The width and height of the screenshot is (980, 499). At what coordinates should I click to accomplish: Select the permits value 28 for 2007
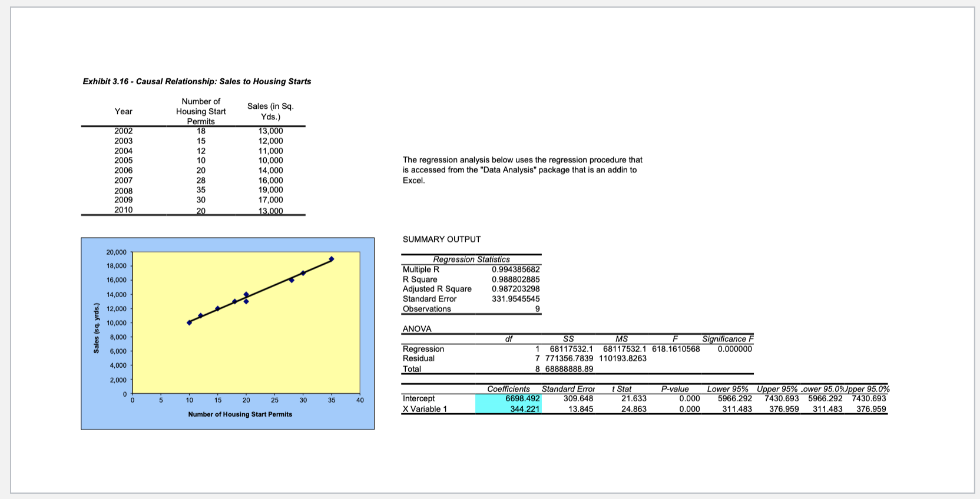click(201, 180)
